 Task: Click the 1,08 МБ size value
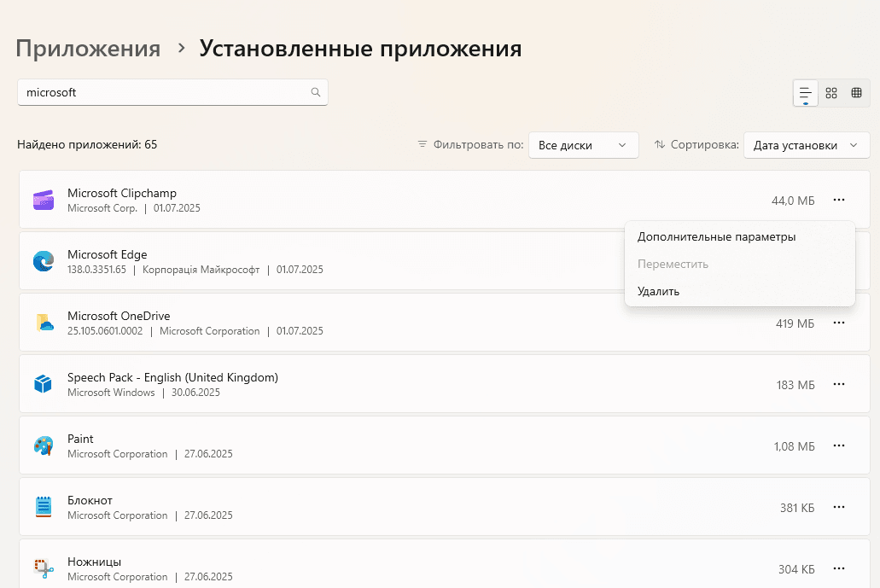click(794, 446)
